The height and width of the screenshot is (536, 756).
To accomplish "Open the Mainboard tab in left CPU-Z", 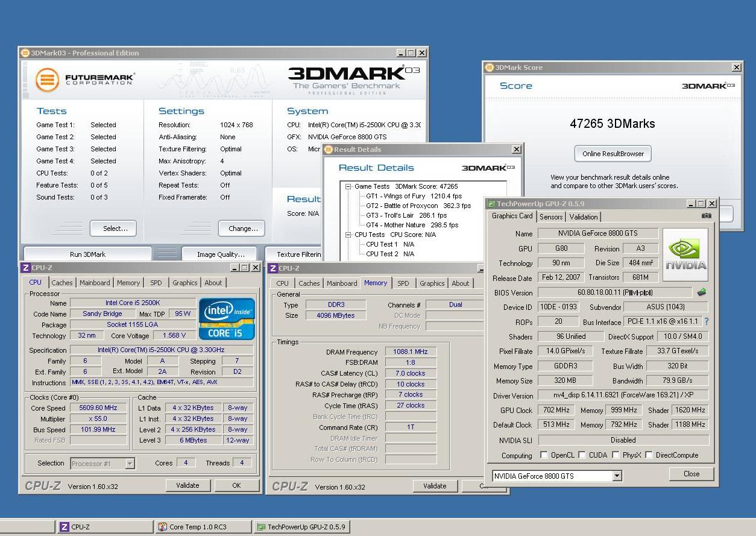I will [95, 283].
